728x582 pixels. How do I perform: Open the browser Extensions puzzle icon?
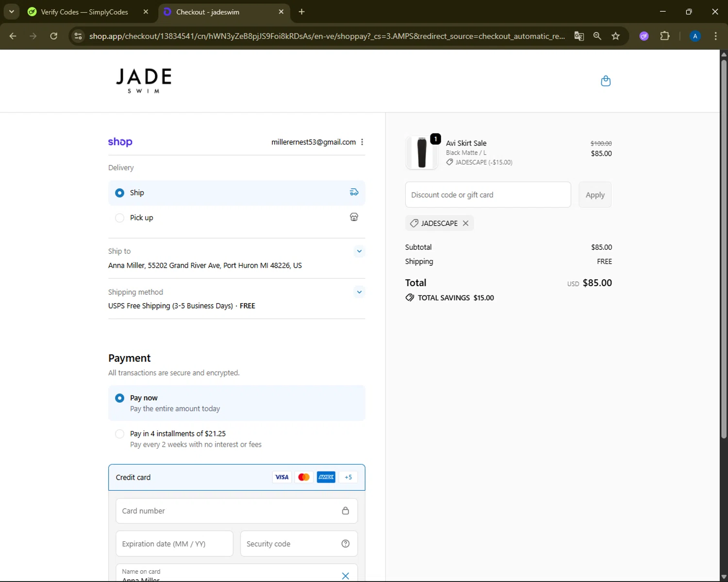(x=665, y=36)
